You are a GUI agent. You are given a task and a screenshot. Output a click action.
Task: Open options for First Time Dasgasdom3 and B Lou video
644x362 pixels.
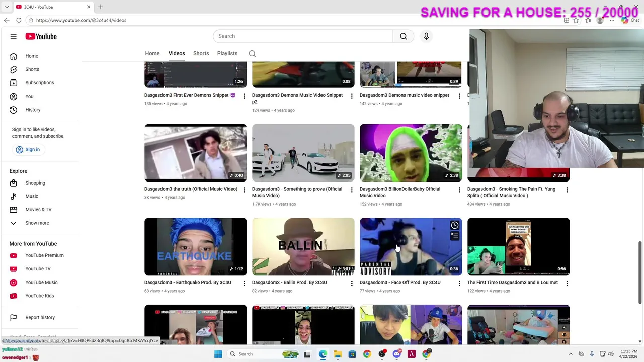pyautogui.click(x=567, y=284)
